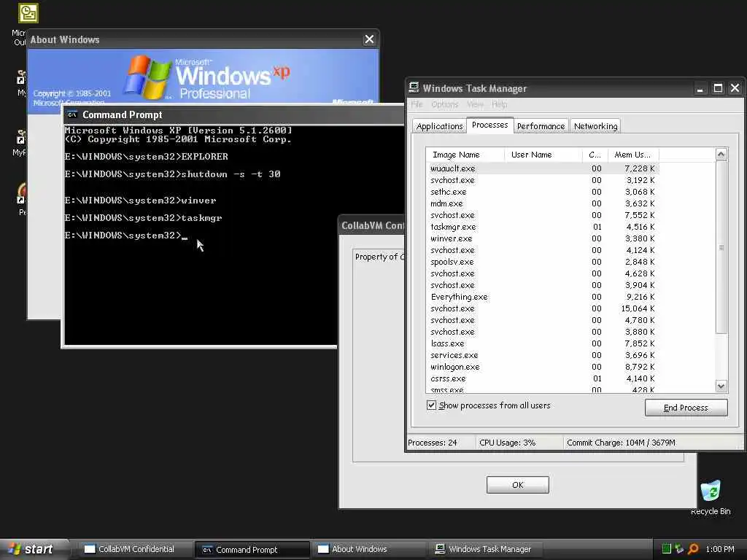Image resolution: width=747 pixels, height=560 pixels.
Task: Select the winver.exe process row
Action: 543,238
